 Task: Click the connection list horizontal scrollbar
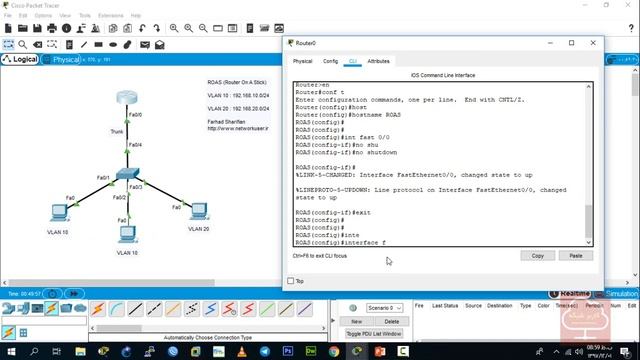coord(119,328)
